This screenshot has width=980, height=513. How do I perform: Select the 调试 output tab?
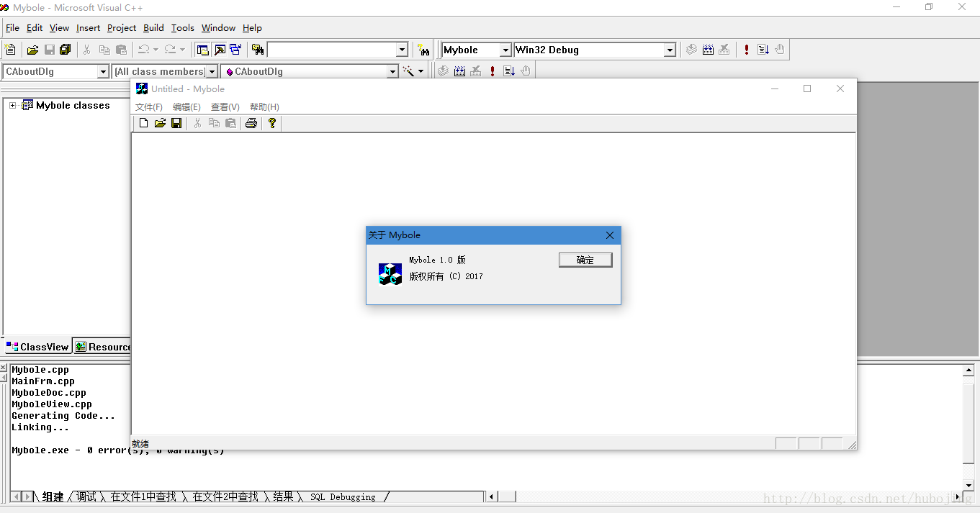coord(86,496)
